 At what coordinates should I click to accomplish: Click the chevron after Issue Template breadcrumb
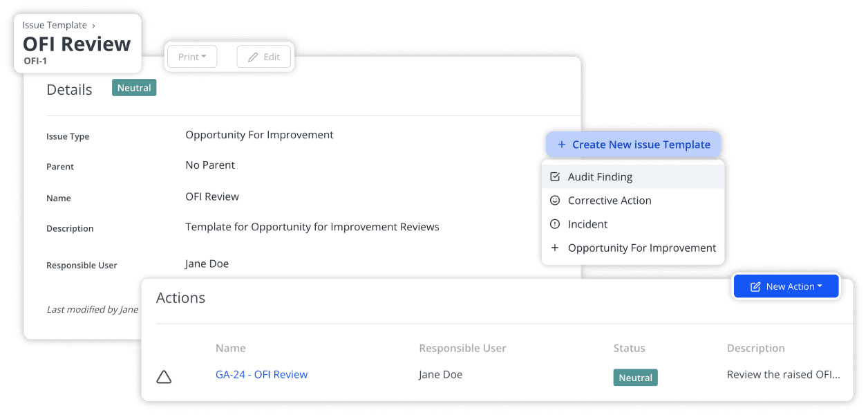pos(94,25)
